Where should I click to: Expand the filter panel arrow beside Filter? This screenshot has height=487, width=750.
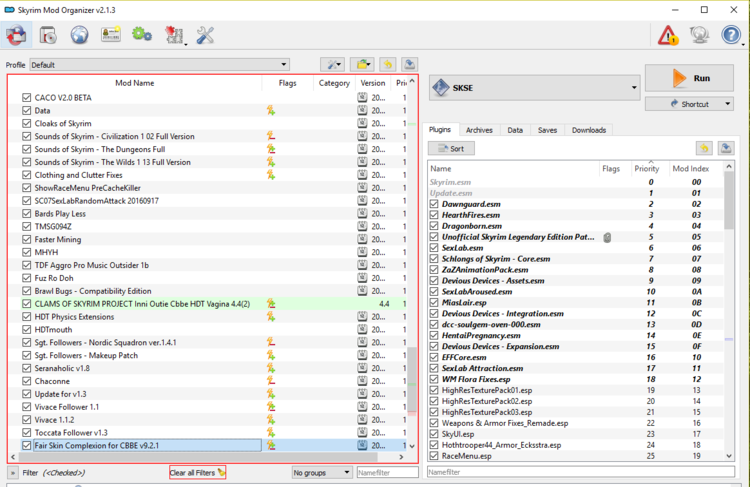12,473
